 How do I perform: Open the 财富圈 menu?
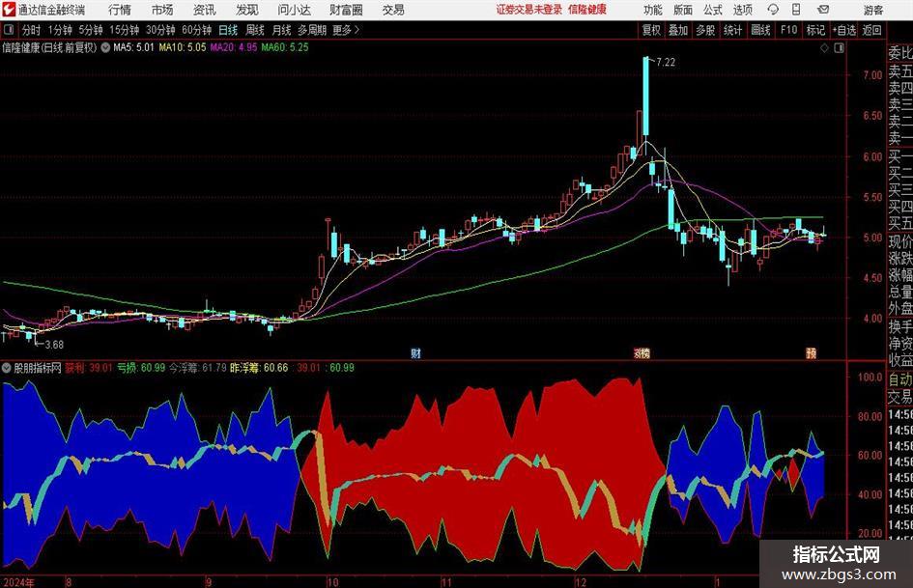(346, 10)
